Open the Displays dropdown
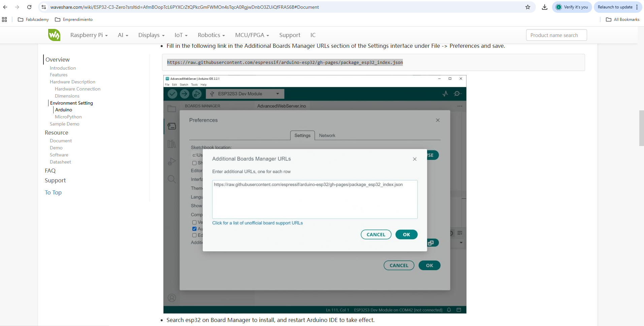 (151, 35)
